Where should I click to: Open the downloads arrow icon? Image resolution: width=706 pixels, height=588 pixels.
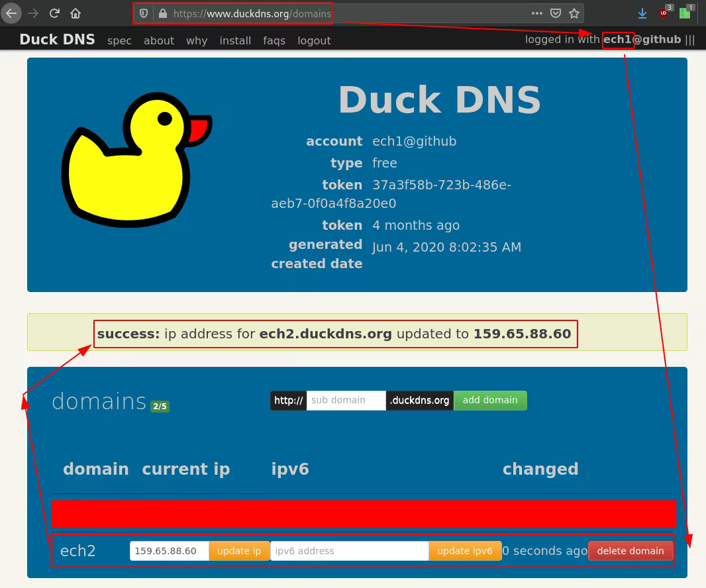click(642, 13)
